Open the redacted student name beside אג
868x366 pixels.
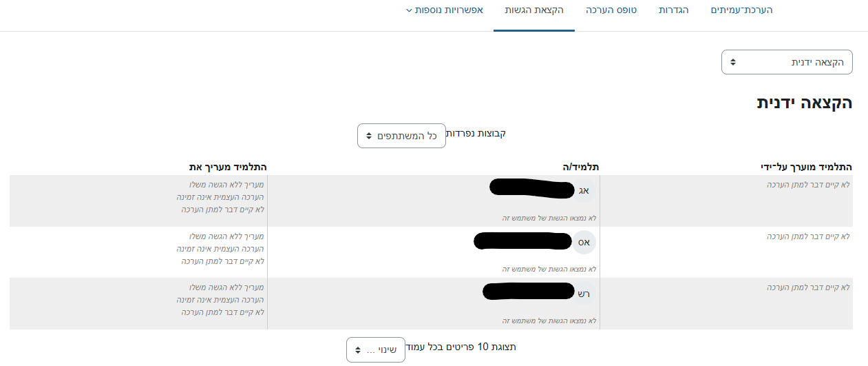(x=530, y=188)
